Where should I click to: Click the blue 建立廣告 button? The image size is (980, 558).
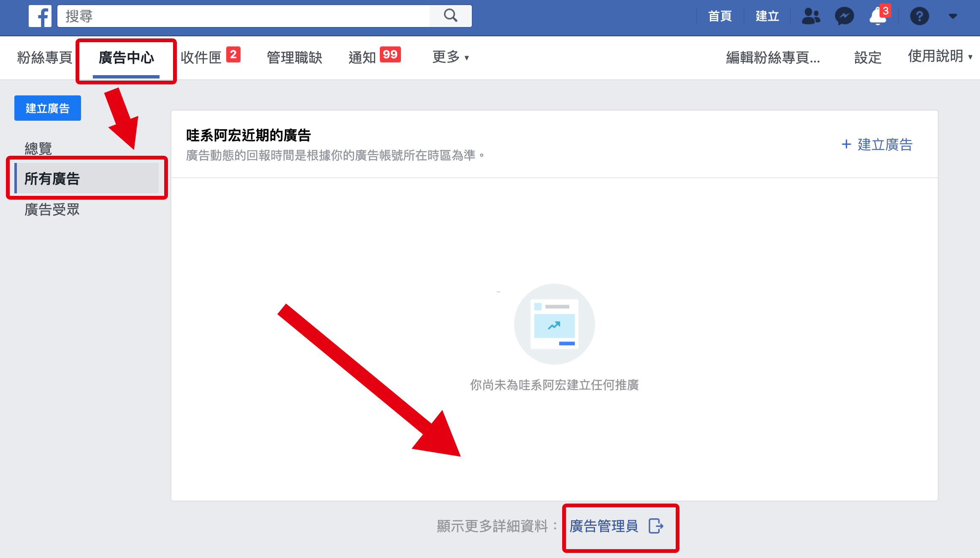coord(47,108)
